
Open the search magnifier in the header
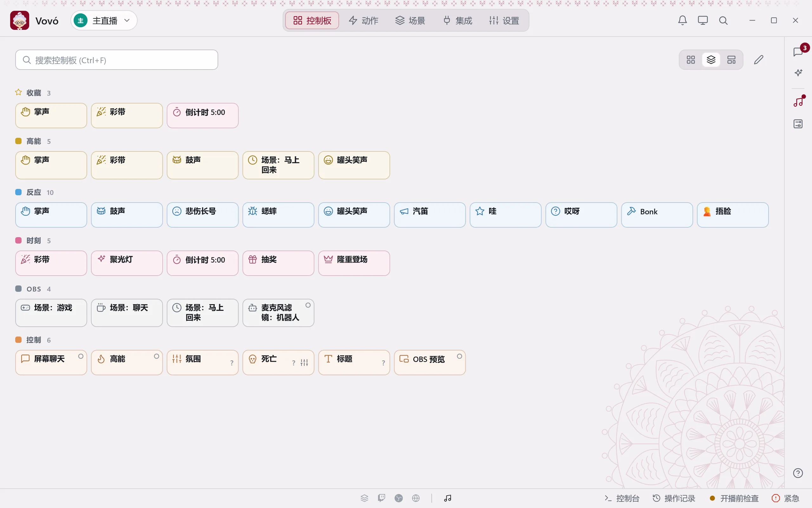click(723, 21)
